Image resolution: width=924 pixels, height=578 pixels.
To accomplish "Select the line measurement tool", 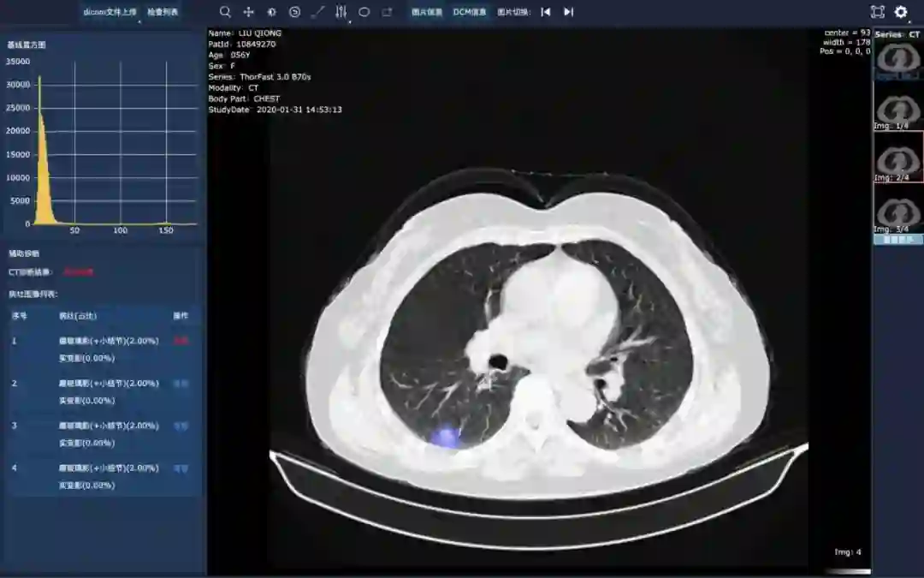I will click(x=317, y=12).
